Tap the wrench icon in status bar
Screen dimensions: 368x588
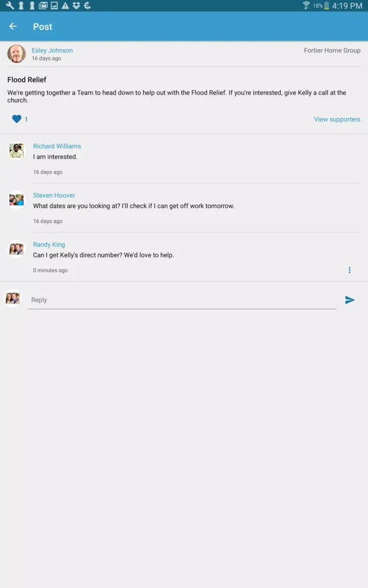tap(10, 5)
